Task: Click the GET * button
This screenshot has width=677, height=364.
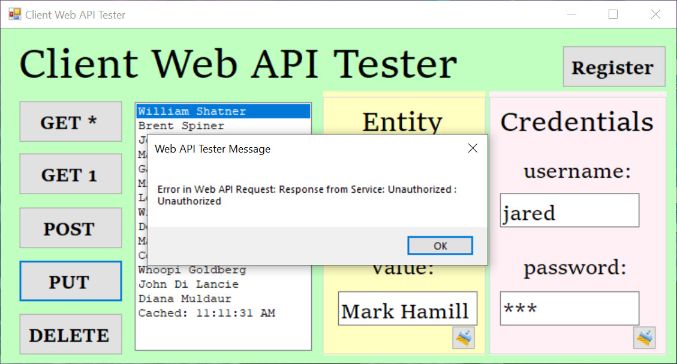Action: point(70,122)
